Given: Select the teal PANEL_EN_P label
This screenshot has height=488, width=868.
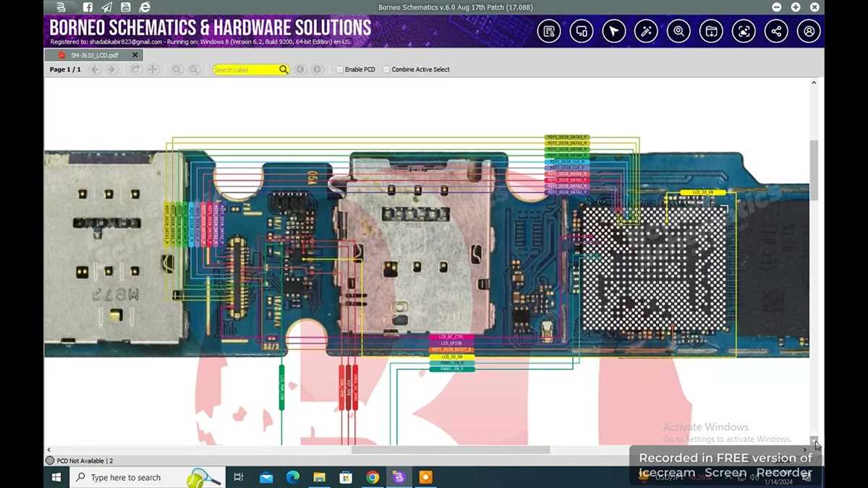Looking at the screenshot, I should pos(451,369).
